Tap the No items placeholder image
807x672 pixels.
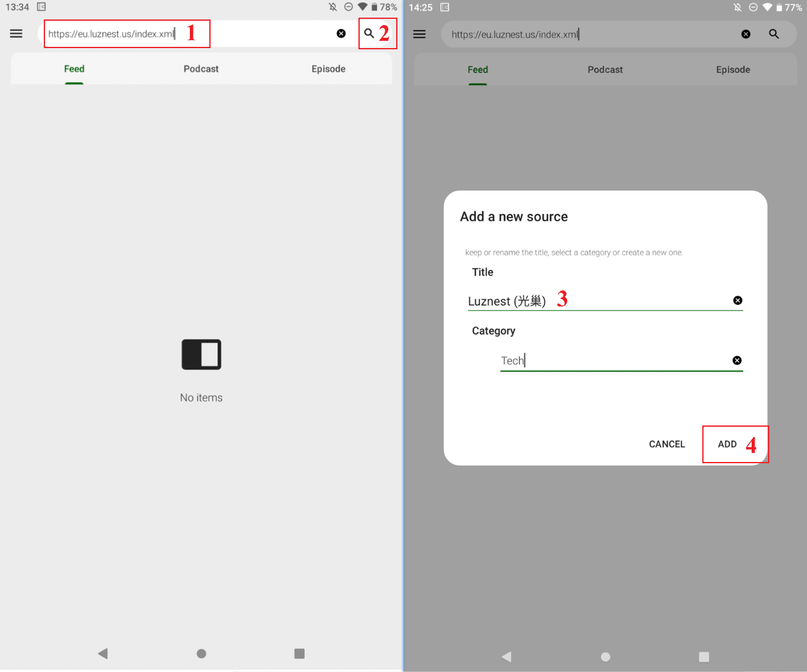pos(201,354)
